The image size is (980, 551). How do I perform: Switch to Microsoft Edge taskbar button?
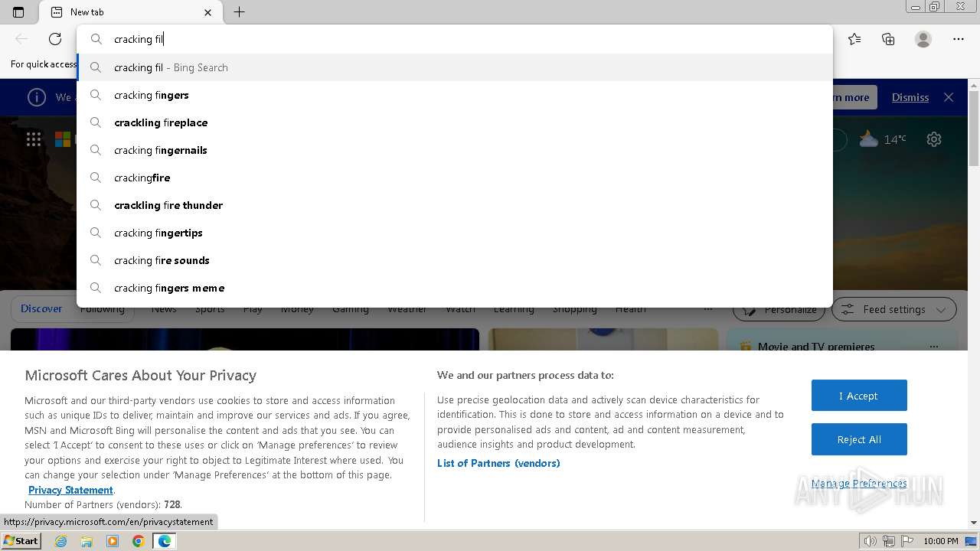(164, 541)
